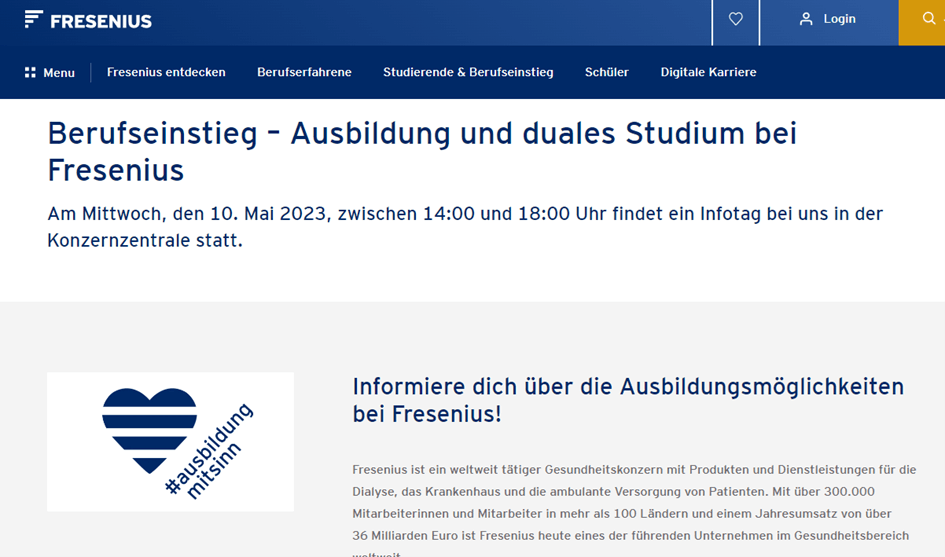Viewport: 945px width, 557px height.
Task: Open Berufserfahrene navigation item
Action: (304, 72)
